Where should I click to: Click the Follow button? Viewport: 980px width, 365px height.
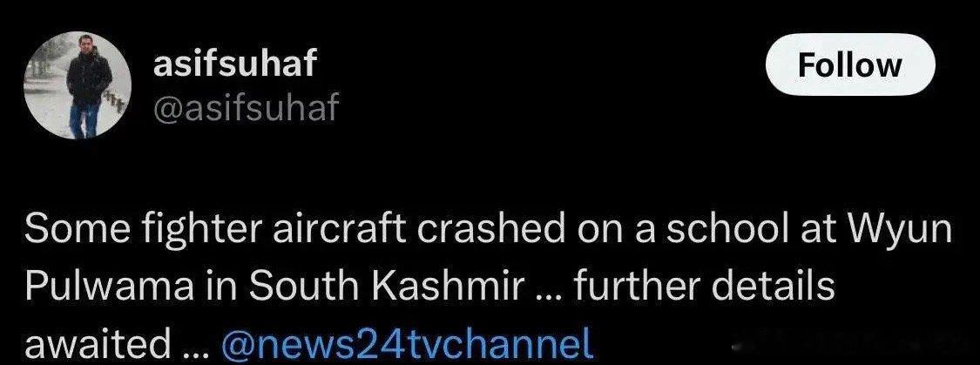coord(849,64)
